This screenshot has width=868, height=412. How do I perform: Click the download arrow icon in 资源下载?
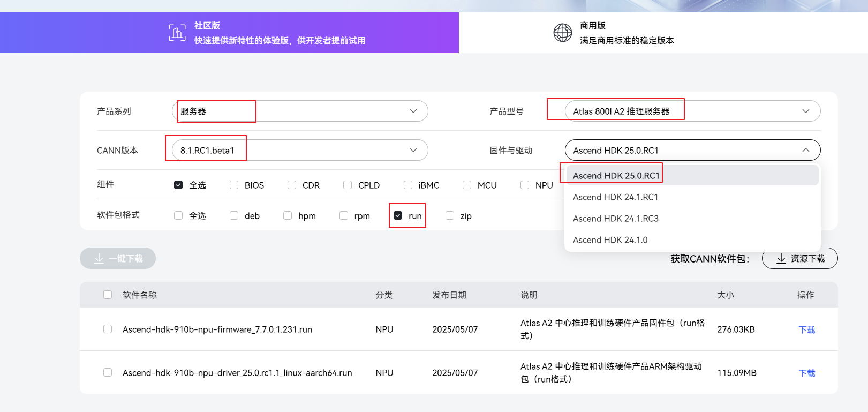click(781, 259)
